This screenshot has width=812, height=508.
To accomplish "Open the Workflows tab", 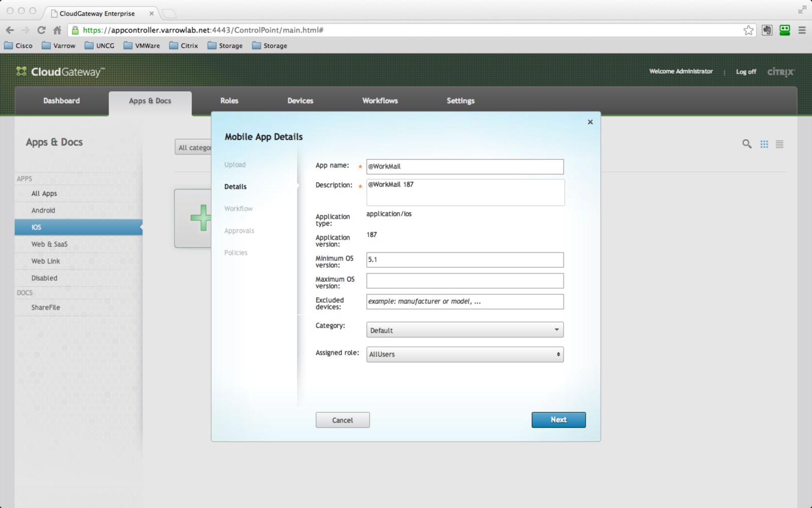I will (x=380, y=101).
